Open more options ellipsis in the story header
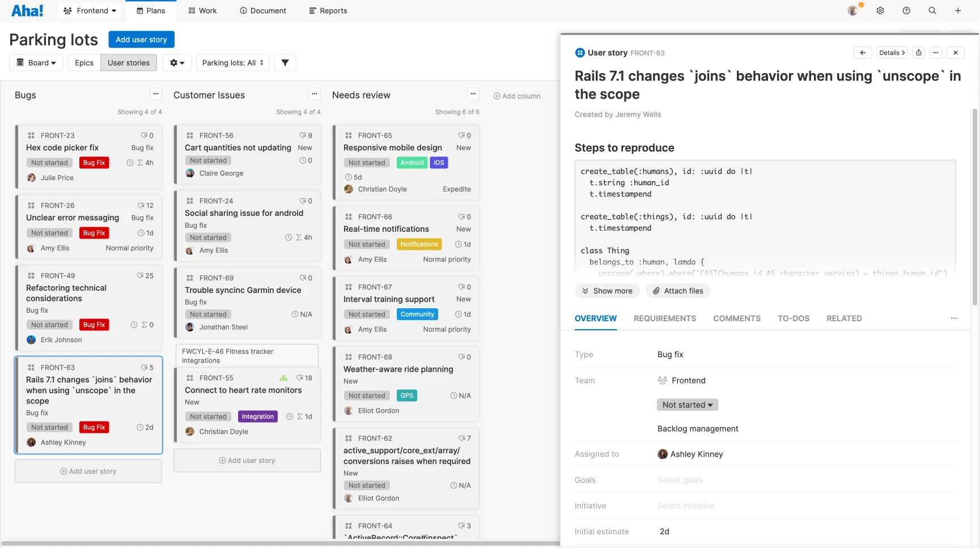This screenshot has width=980, height=553. (936, 52)
